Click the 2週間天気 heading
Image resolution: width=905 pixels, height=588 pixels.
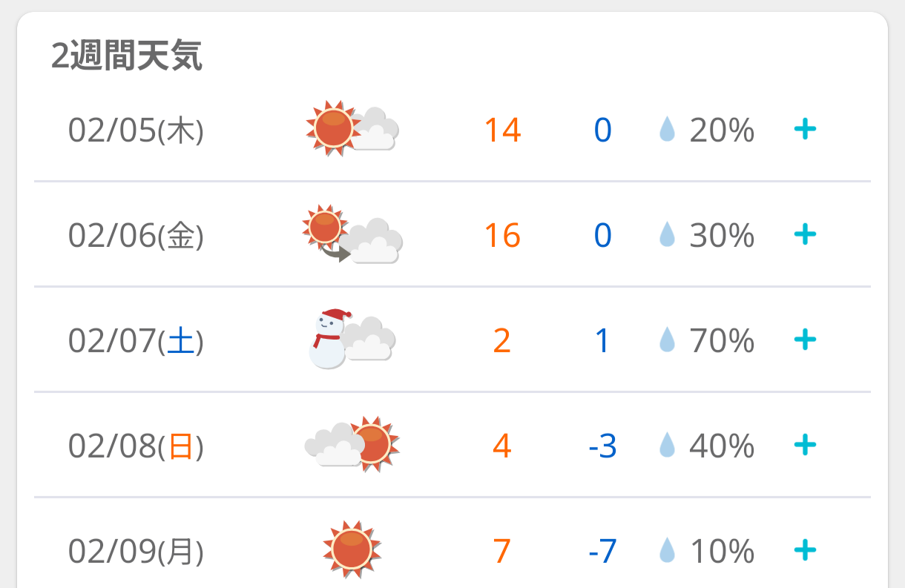pos(127,56)
